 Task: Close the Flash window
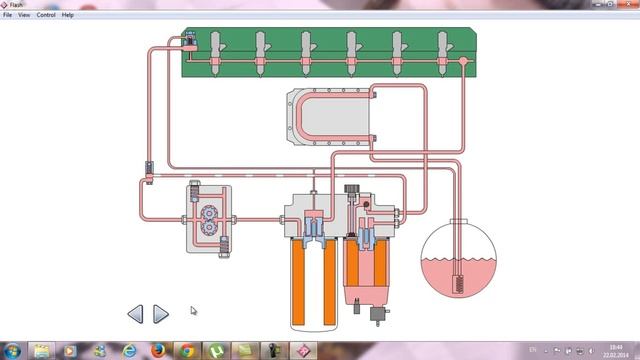628,4
